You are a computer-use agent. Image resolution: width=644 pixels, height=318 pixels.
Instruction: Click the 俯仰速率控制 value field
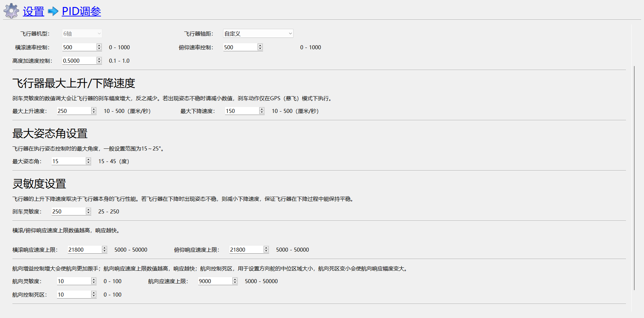[240, 47]
